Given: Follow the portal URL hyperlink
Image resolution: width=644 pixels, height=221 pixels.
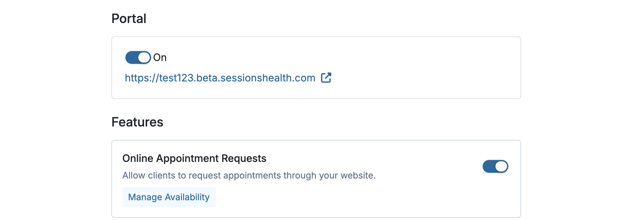Looking at the screenshot, I should click(220, 78).
